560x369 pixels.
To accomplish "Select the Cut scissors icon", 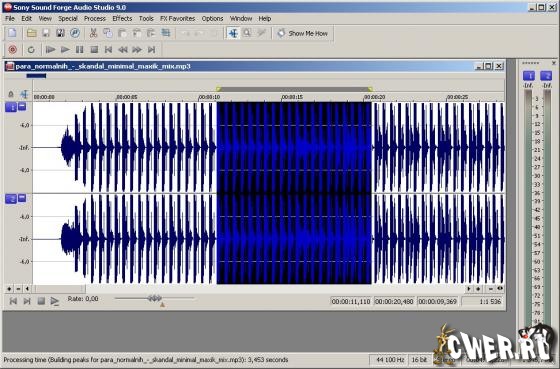I will 93,33.
